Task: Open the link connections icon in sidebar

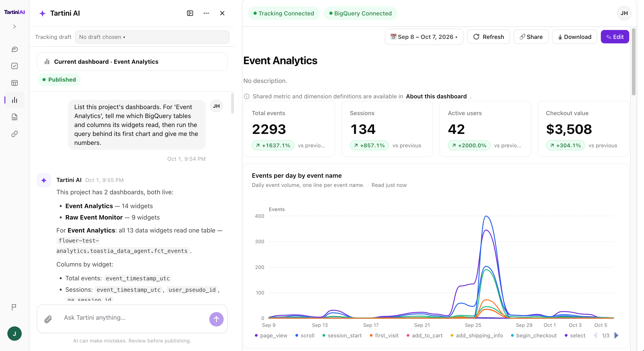Action: (x=15, y=134)
